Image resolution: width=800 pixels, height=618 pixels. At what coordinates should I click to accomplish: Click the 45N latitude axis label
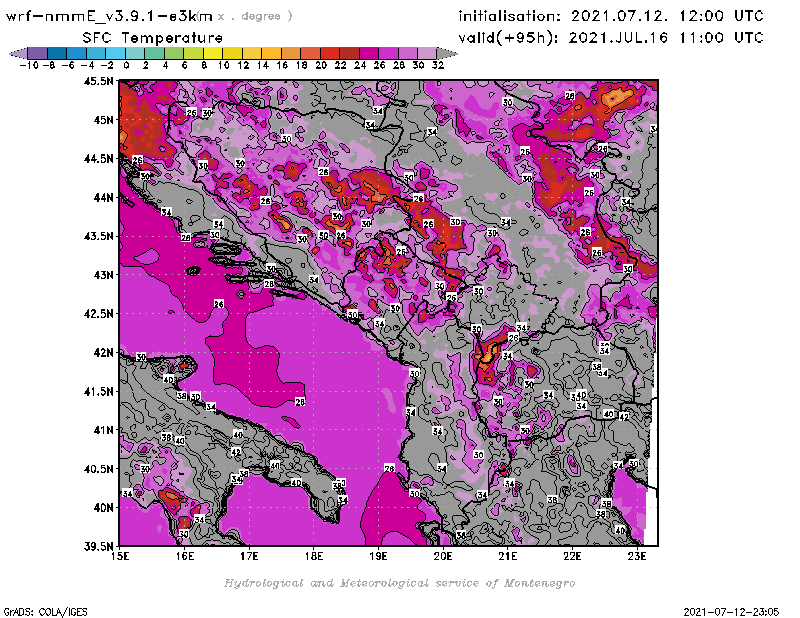(104, 120)
